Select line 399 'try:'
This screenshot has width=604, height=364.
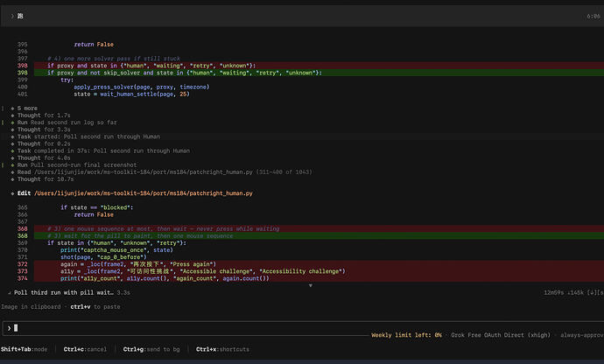click(x=67, y=80)
